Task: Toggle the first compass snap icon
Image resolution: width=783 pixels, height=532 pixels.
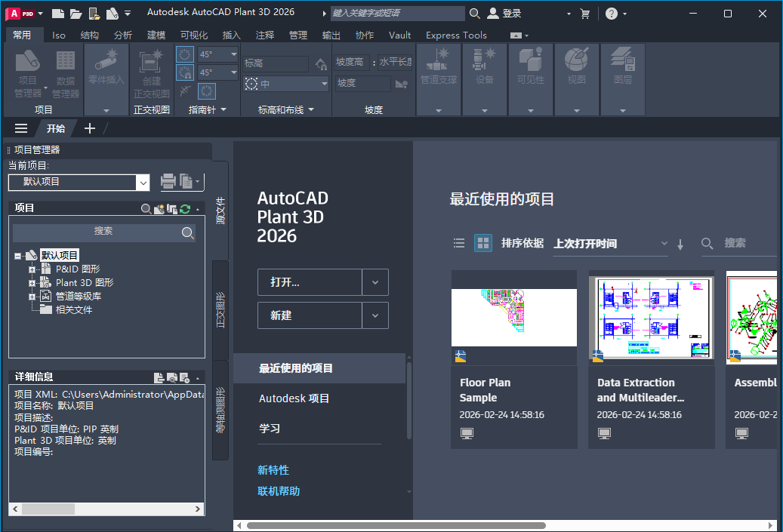Action: click(185, 54)
